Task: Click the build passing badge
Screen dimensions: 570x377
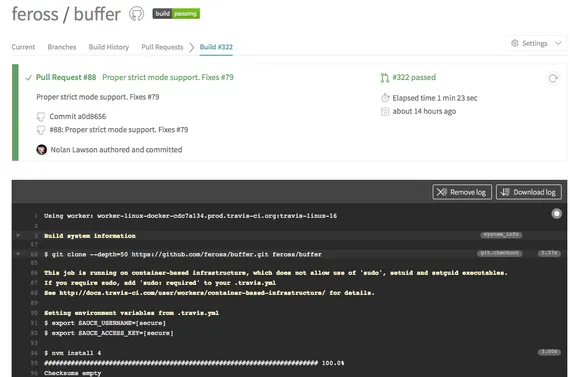Action: [176, 14]
